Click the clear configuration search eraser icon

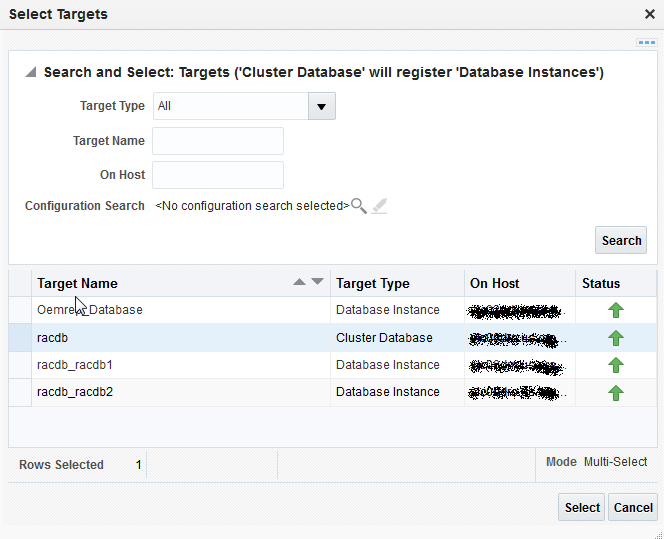point(379,206)
